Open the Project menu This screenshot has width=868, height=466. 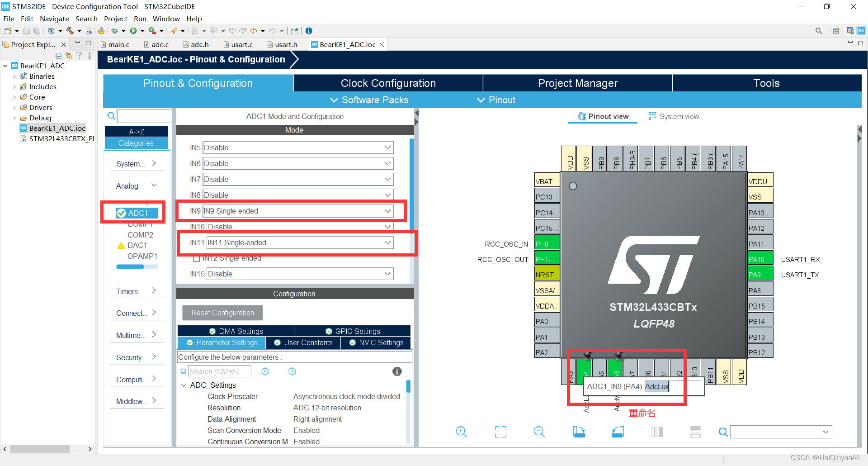(x=115, y=19)
